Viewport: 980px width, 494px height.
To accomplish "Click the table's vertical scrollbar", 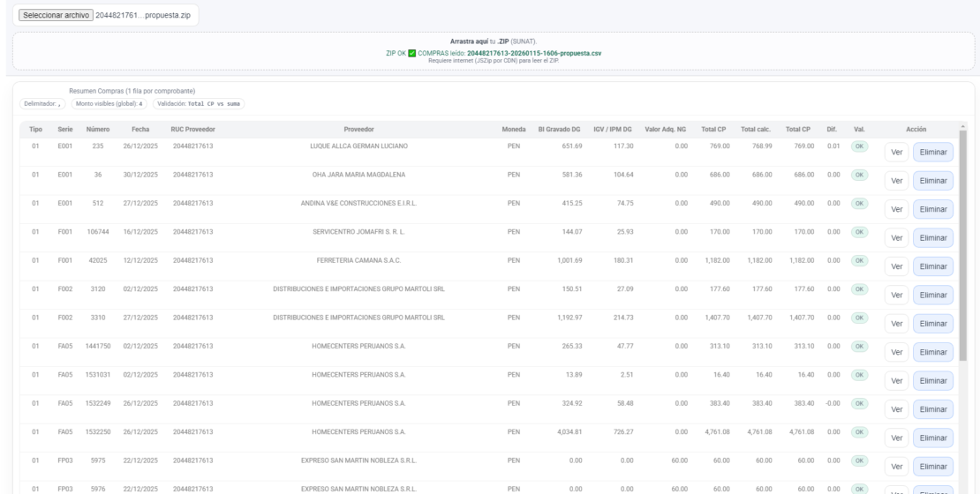I will click(x=962, y=245).
